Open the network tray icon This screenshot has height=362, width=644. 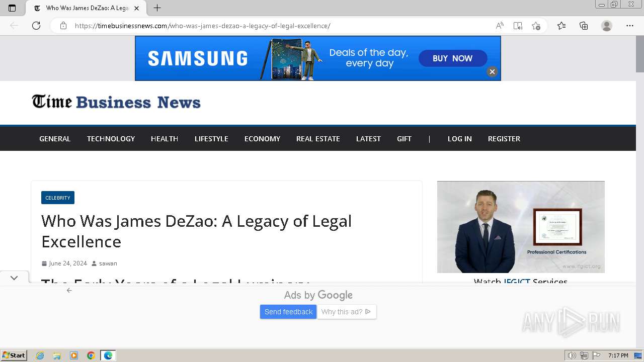(x=584, y=355)
